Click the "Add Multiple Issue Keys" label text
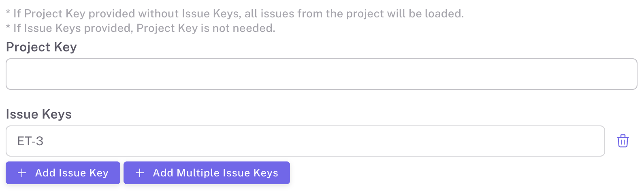The width and height of the screenshot is (644, 191). coord(215,173)
